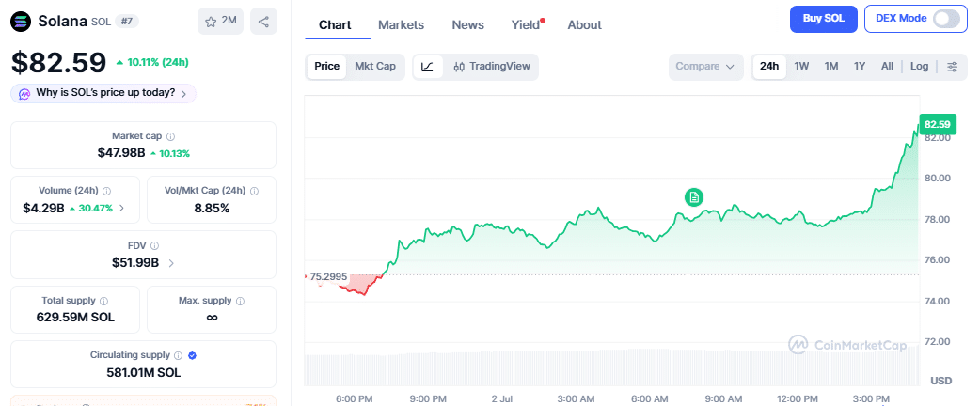Click the $51.99B FDV value
980x406 pixels.
click(135, 263)
